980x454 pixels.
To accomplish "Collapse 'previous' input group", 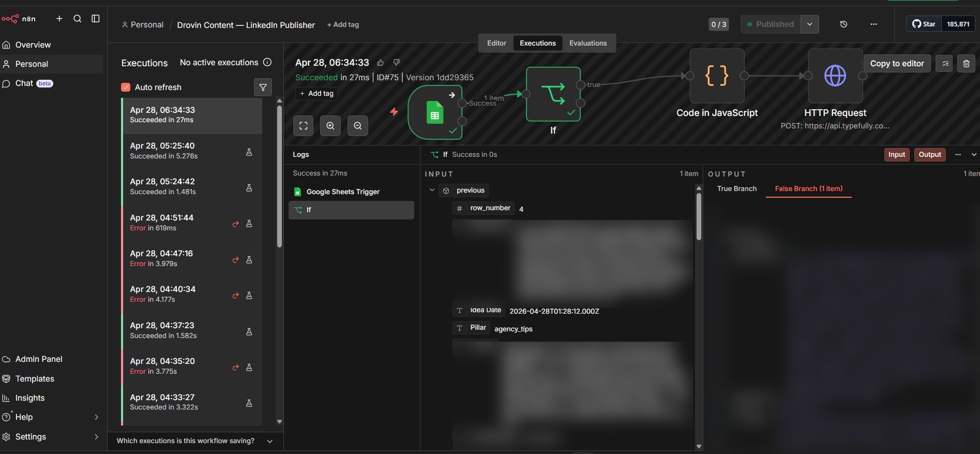I will (432, 191).
